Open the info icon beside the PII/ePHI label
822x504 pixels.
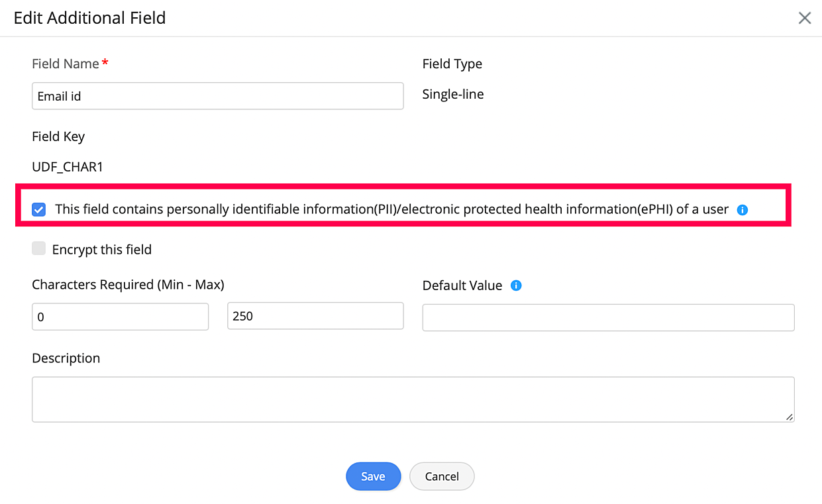click(x=743, y=210)
